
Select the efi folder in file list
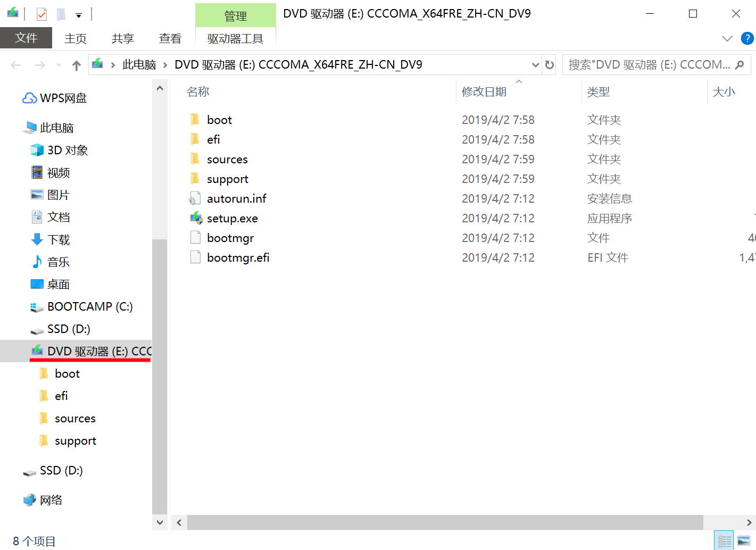213,139
